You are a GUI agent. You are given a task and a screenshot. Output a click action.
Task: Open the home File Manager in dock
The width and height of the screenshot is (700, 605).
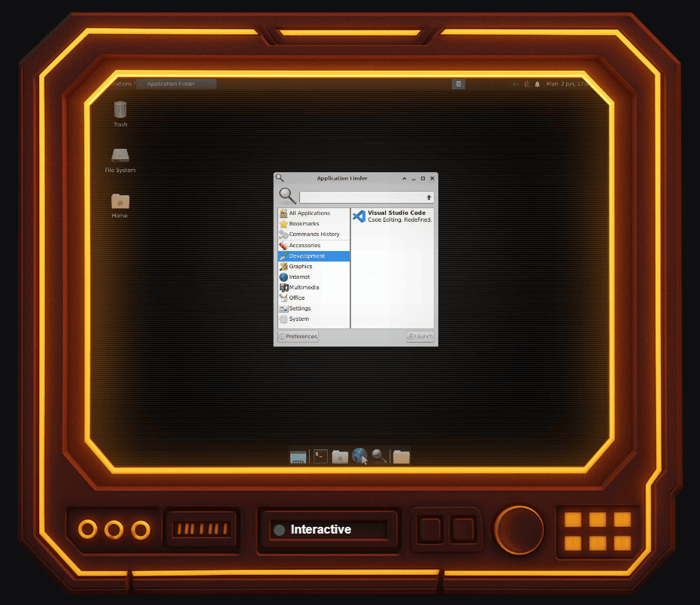[x=340, y=456]
